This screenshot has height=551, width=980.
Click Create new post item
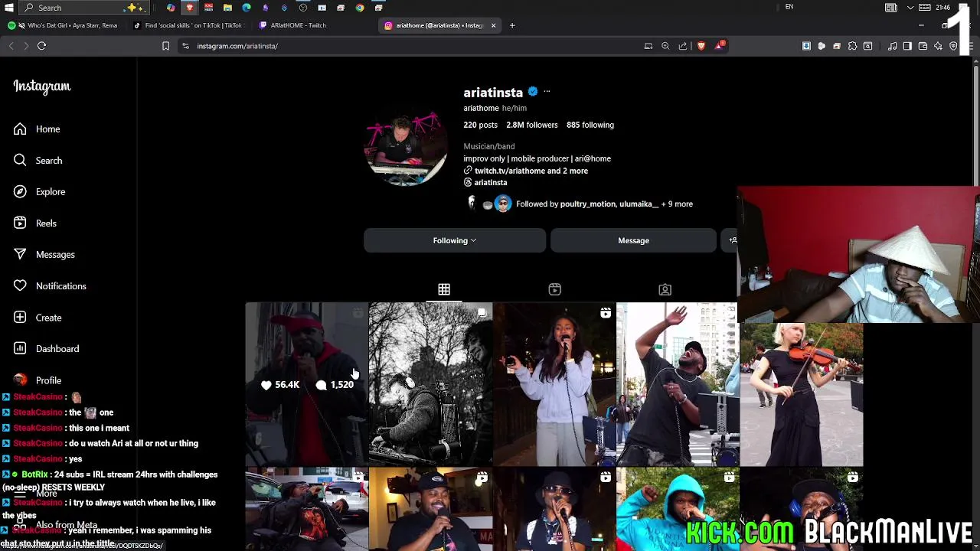tap(38, 317)
